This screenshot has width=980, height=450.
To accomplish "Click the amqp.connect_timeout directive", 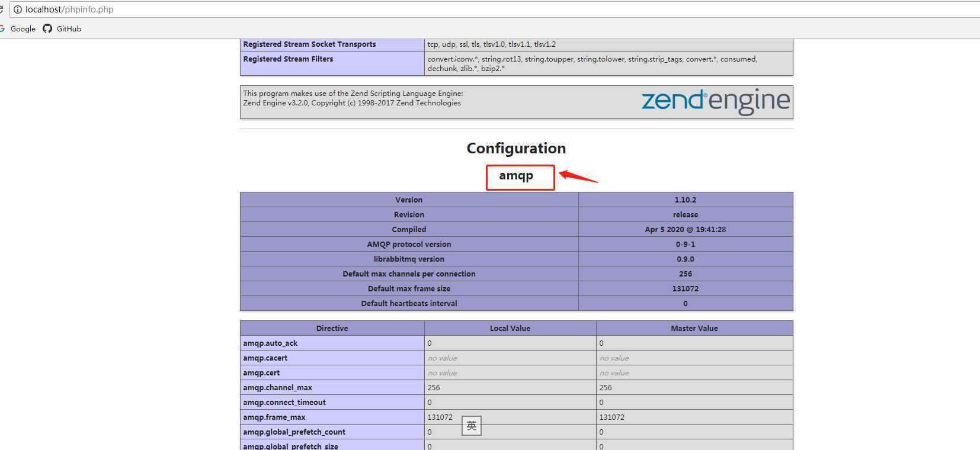I will click(284, 402).
